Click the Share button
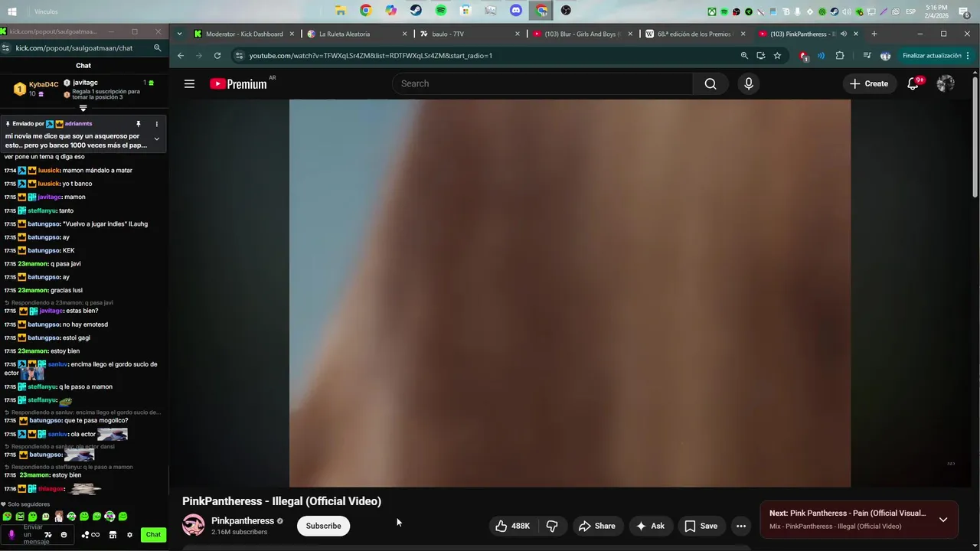 tap(597, 526)
